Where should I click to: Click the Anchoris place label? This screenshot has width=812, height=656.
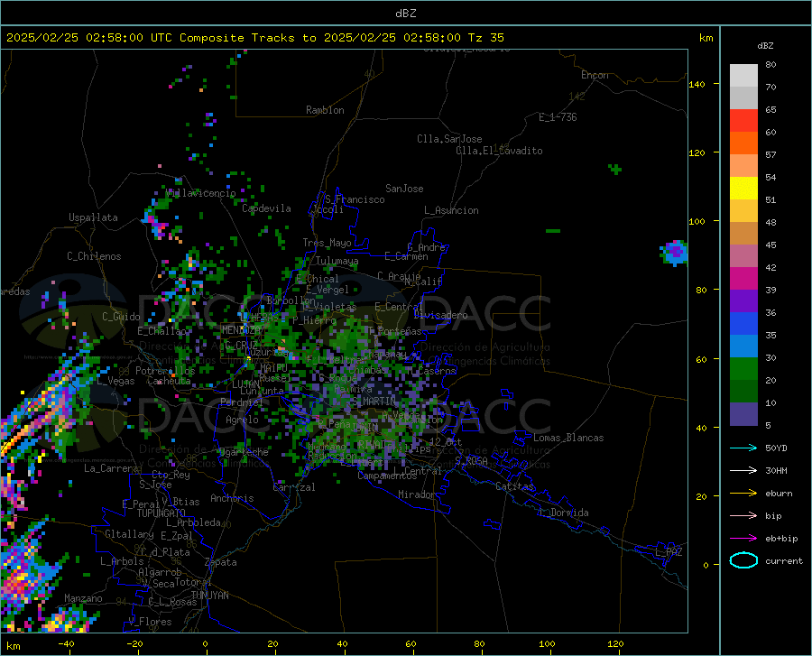click(x=232, y=498)
